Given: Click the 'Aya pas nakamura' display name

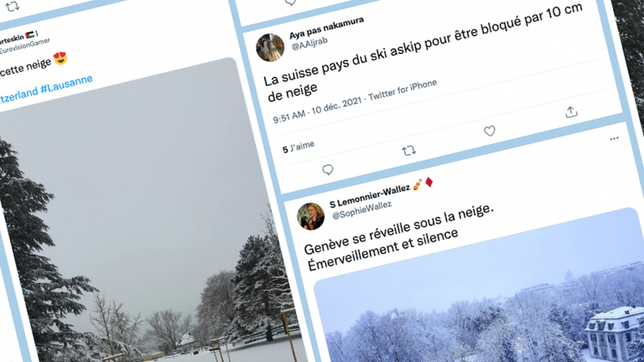Looking at the screenshot, I should [x=327, y=28].
